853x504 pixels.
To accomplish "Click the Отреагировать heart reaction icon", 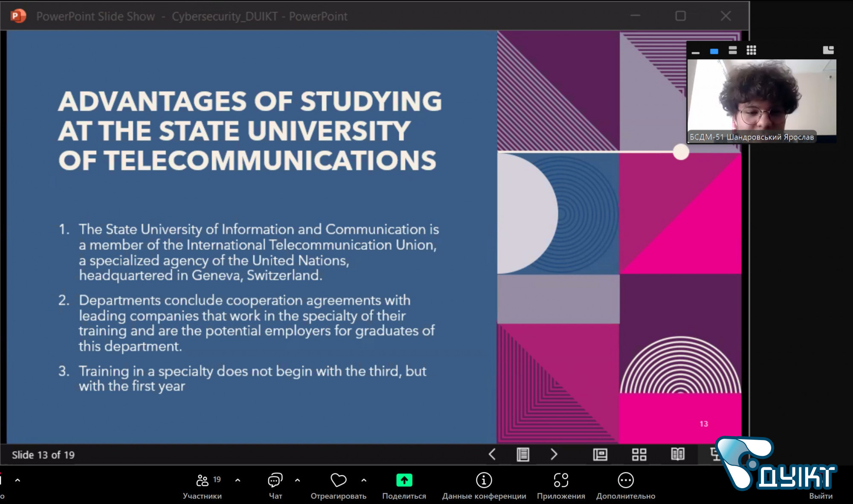I will point(339,481).
